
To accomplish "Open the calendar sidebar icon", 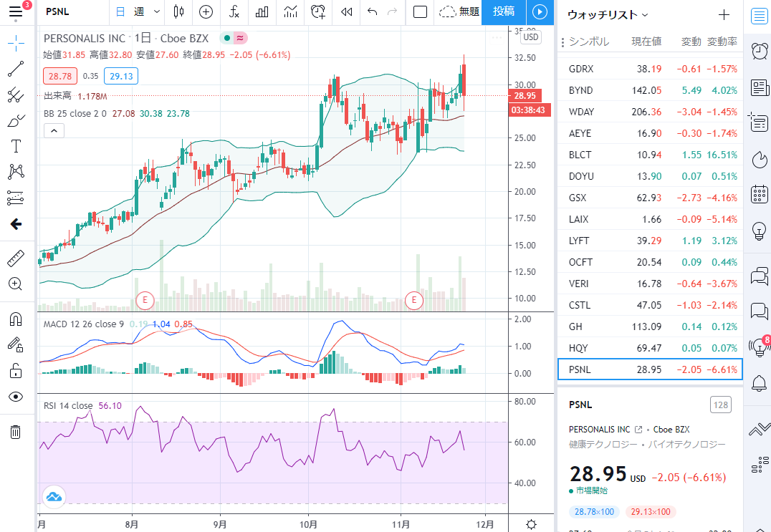I will (760, 194).
